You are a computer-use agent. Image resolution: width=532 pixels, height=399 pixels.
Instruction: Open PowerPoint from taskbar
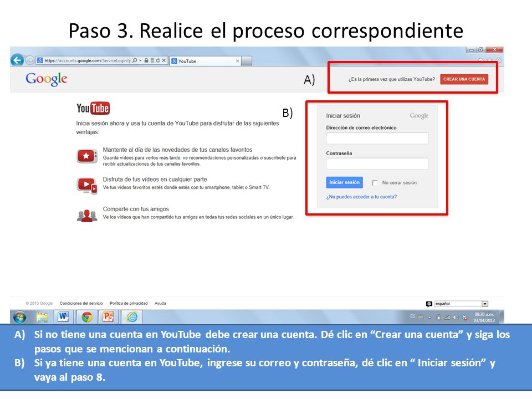click(108, 317)
